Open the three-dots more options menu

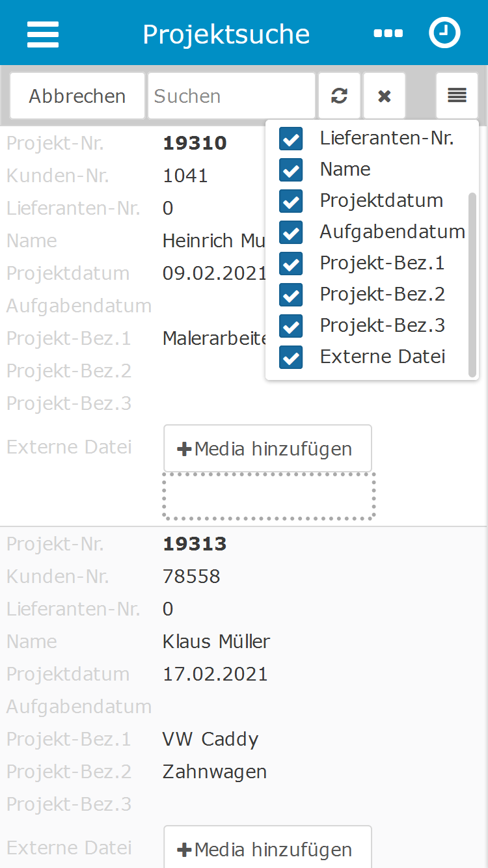(388, 34)
